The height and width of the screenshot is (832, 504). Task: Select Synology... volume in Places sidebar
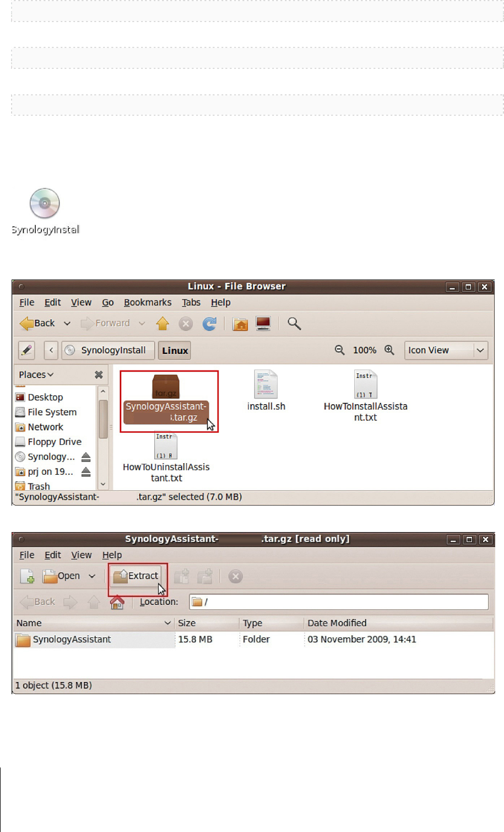click(45, 457)
